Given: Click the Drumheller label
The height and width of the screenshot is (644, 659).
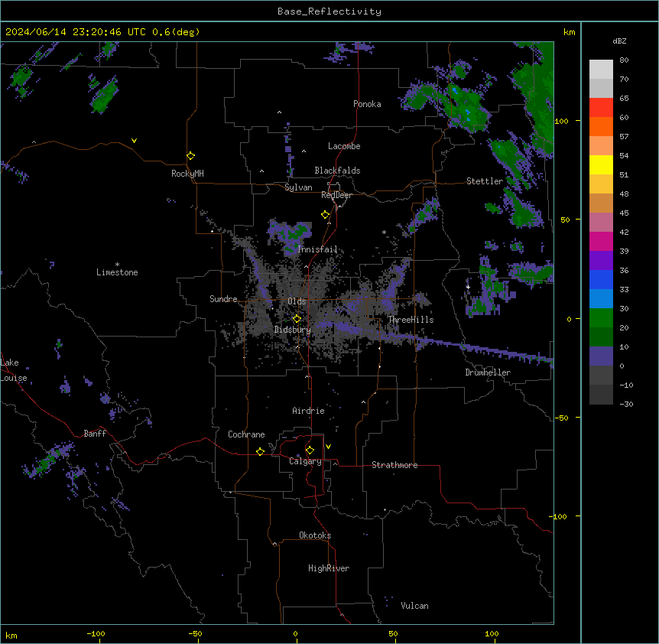Looking at the screenshot, I should [488, 372].
